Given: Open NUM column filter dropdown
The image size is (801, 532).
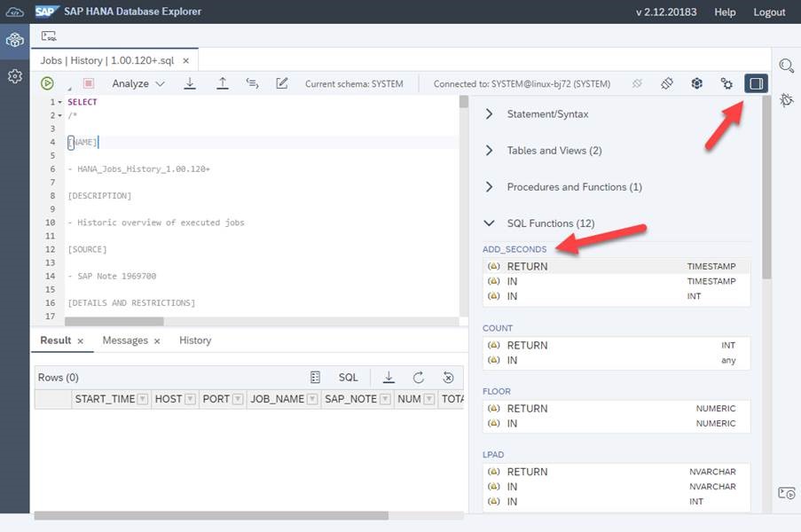Looking at the screenshot, I should [x=429, y=399].
